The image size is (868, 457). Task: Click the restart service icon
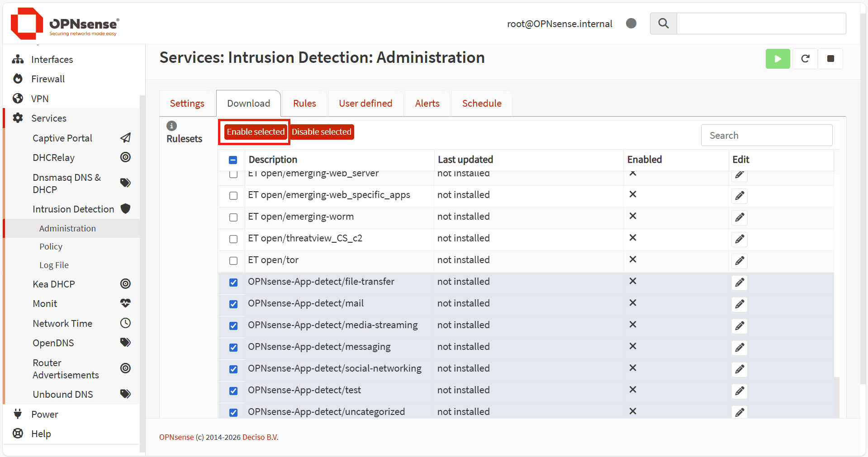tap(805, 59)
